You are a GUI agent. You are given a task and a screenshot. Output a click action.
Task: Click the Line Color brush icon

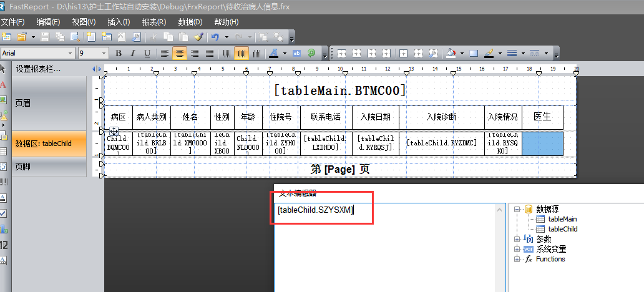(x=489, y=53)
